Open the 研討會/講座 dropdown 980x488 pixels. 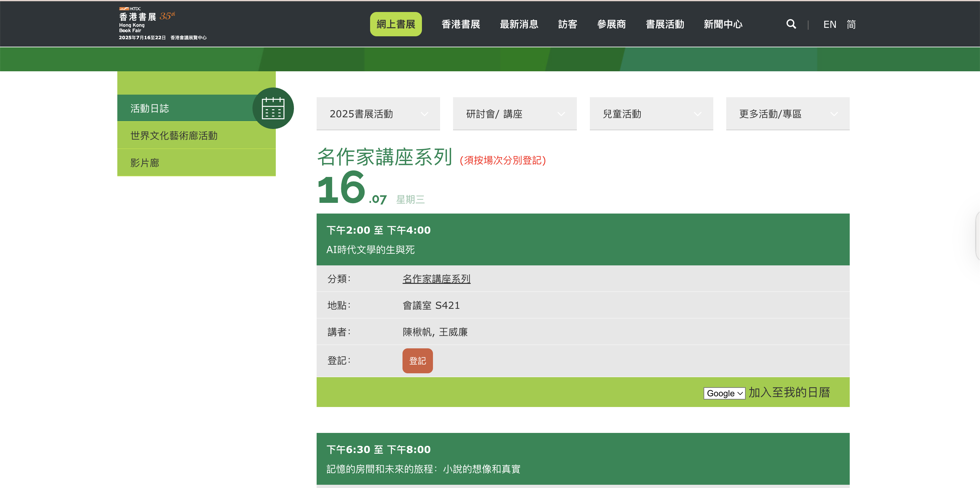click(x=514, y=114)
